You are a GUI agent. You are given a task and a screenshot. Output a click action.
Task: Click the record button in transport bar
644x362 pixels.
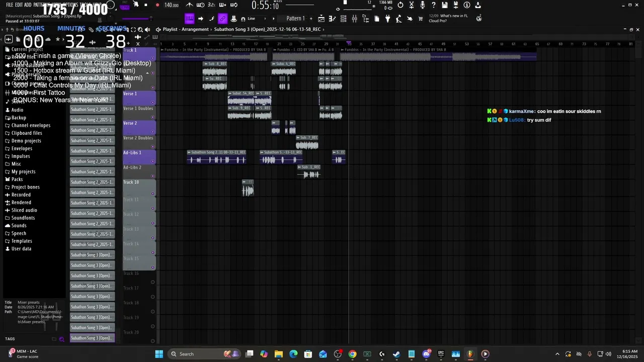click(157, 5)
